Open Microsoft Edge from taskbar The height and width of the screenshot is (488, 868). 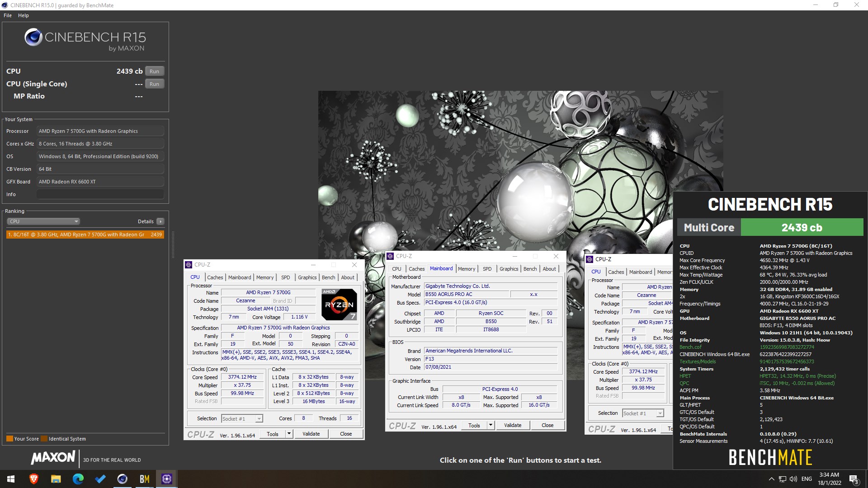pos(78,479)
